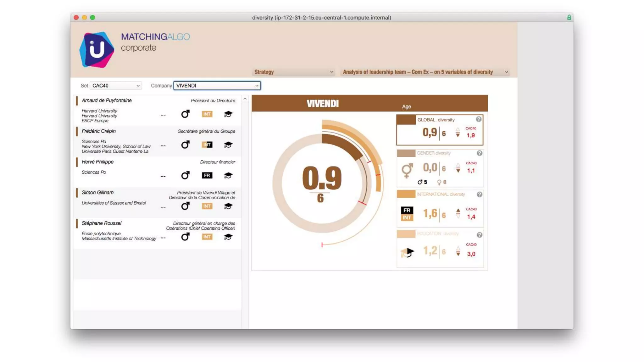Screen dimensions: 644x362
Task: Open help for INTERNATIONAL diversity
Action: click(x=479, y=195)
